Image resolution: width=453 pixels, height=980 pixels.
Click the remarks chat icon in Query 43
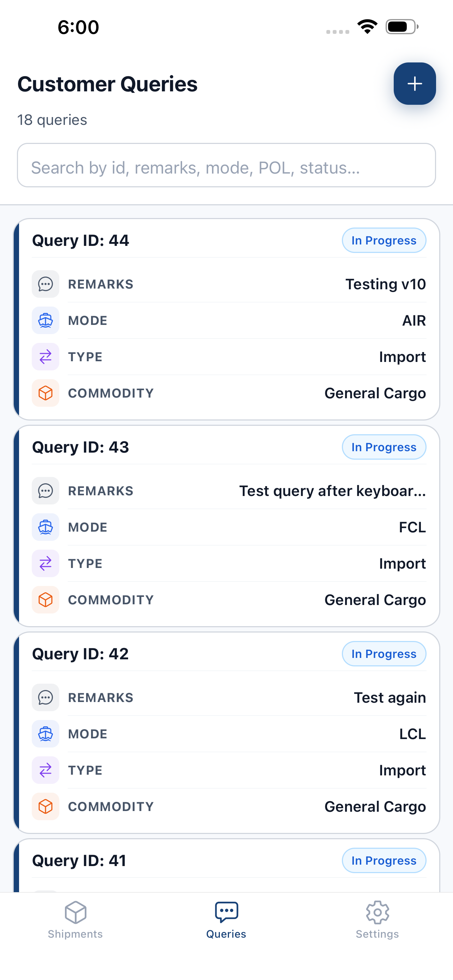[46, 491]
